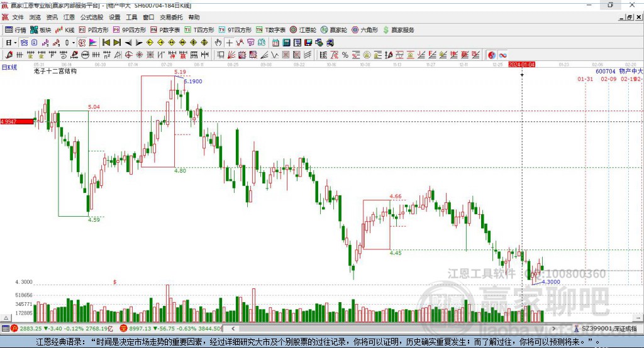Click the 老子十二宫结构 label

pos(55,71)
